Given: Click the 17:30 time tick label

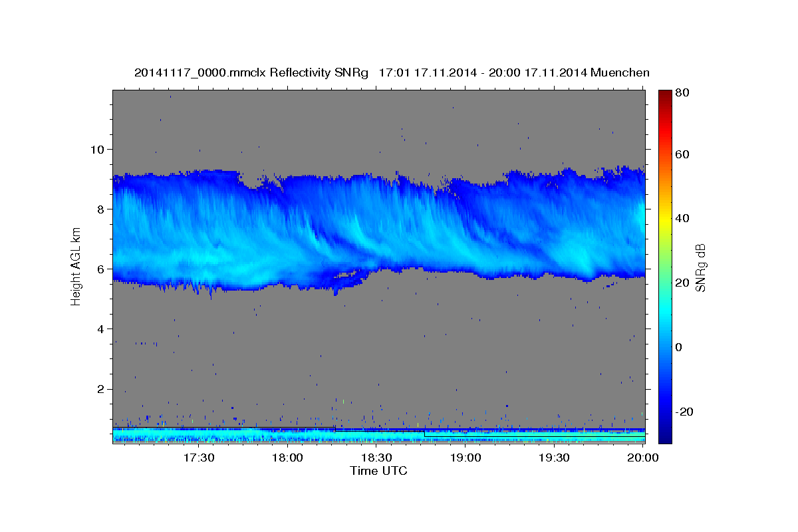Looking at the screenshot, I should point(199,458).
